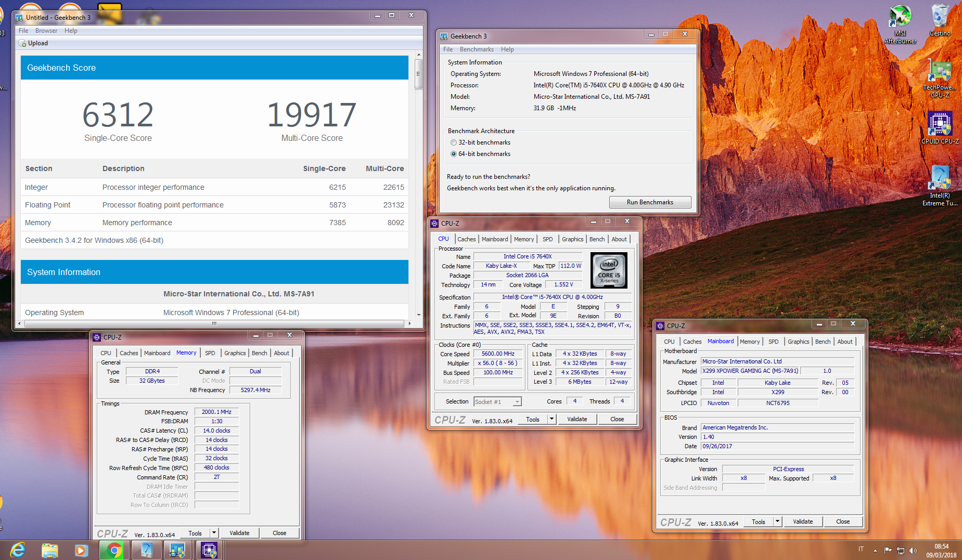This screenshot has width=962, height=560.
Task: Open volume speaker tray icon
Action: (x=913, y=550)
